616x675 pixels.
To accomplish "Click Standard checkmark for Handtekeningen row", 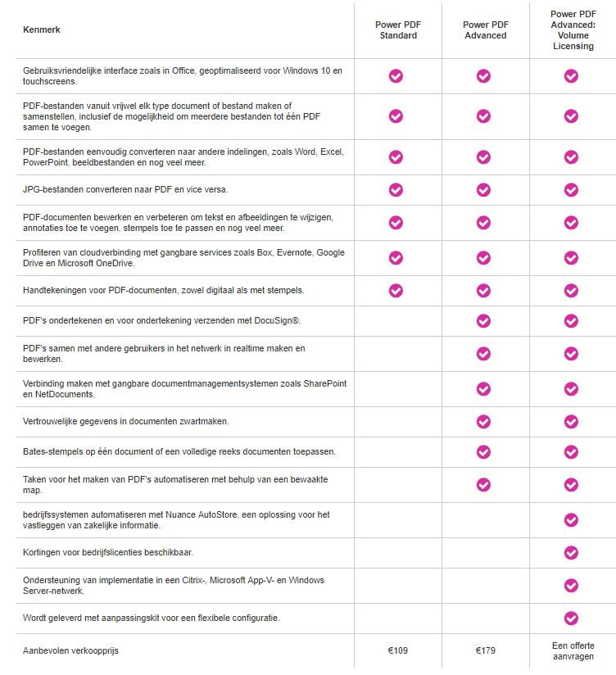I will click(396, 290).
